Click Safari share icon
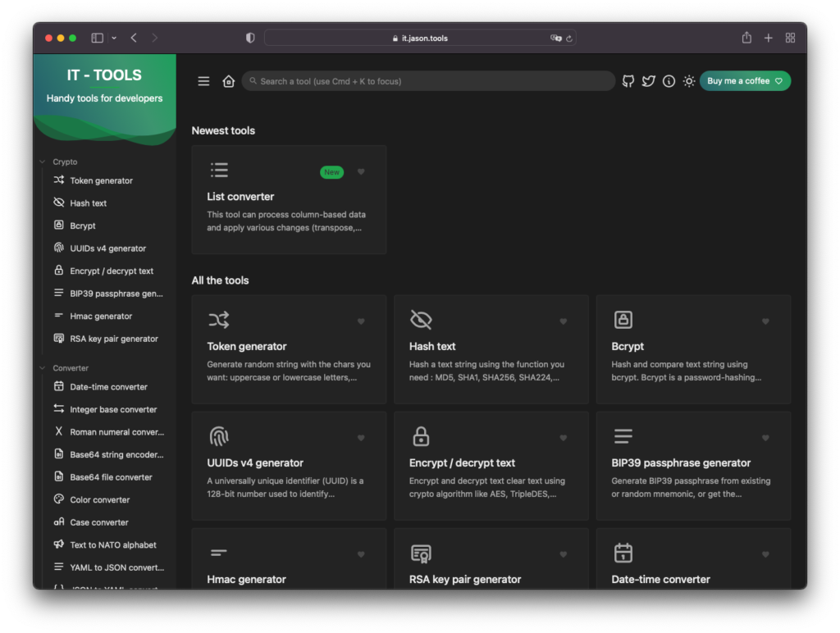Viewport: 840px width, 633px height. click(746, 38)
